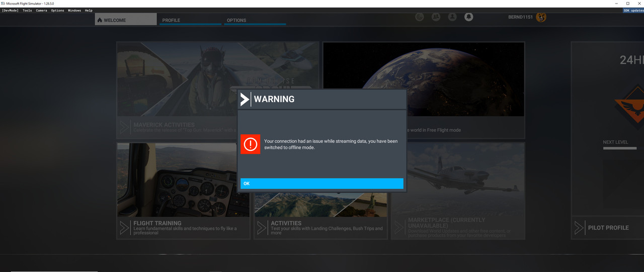Switch to the OPTIONS tab

pyautogui.click(x=255, y=20)
